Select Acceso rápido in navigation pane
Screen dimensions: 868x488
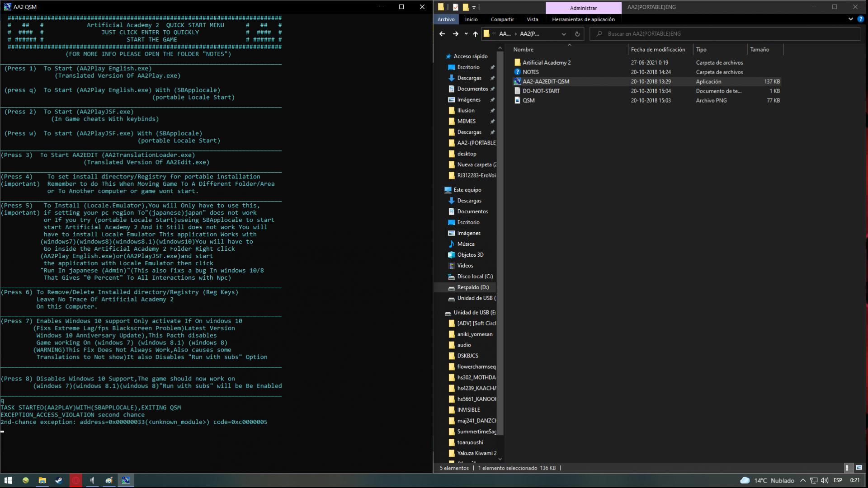[470, 56]
